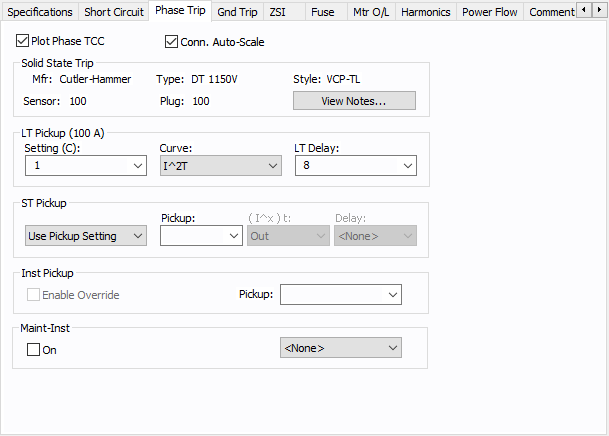Screen dimensions: 609x436
Task: Click the View Notes... button
Action: 354,101
